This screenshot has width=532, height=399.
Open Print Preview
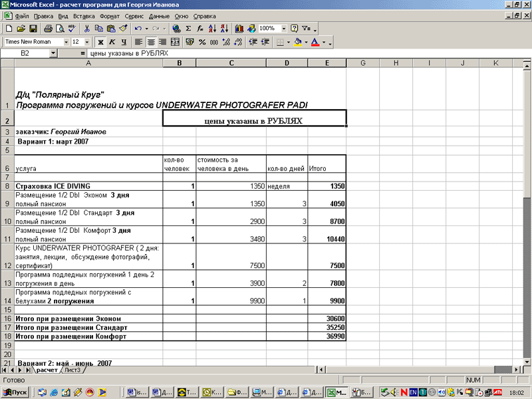coord(60,29)
